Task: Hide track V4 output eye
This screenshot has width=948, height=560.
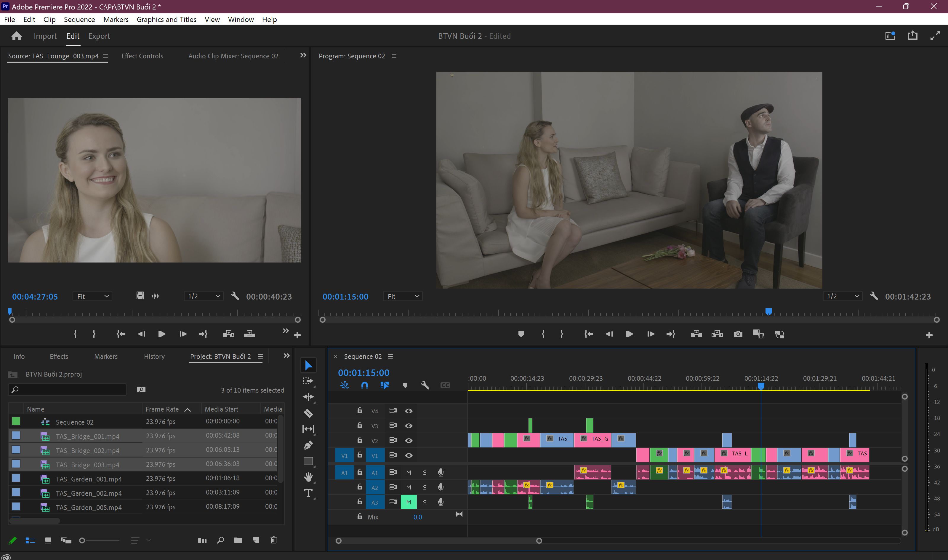Action: (x=409, y=411)
